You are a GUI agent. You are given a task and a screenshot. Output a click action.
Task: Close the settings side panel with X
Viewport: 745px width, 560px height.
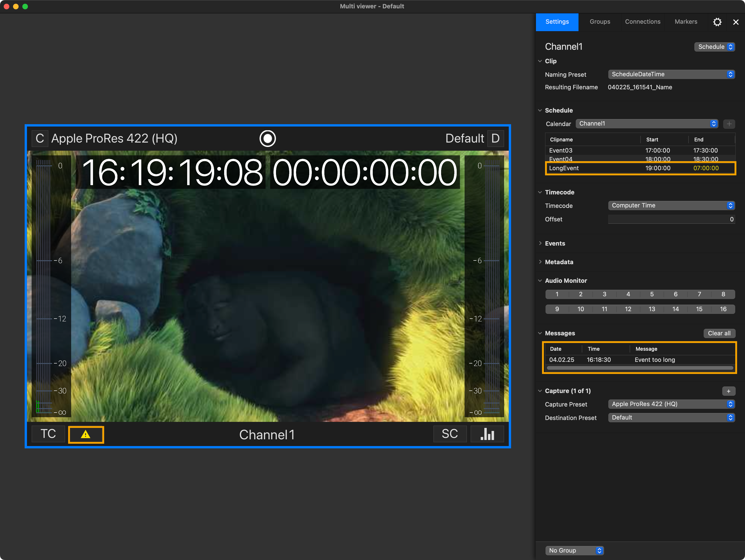coord(736,22)
